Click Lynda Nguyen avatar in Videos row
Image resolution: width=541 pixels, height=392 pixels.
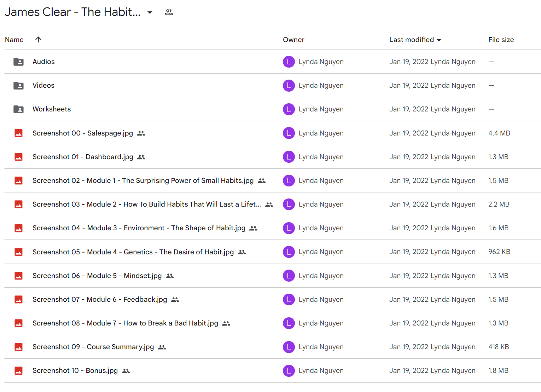tap(289, 85)
